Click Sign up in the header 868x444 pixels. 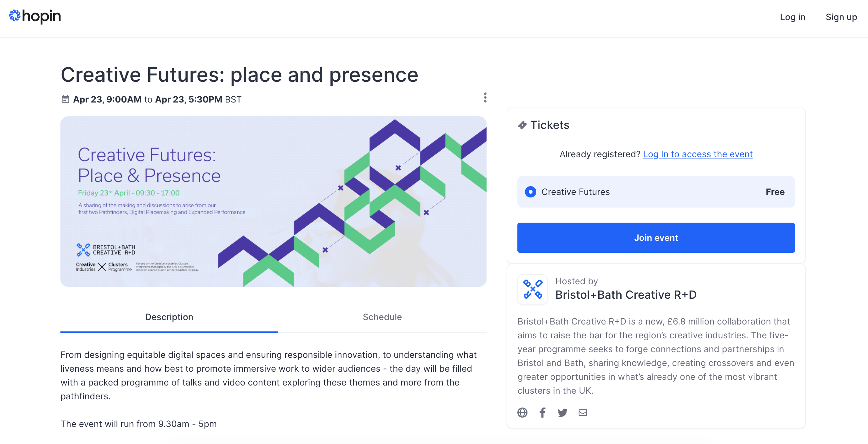tap(841, 17)
